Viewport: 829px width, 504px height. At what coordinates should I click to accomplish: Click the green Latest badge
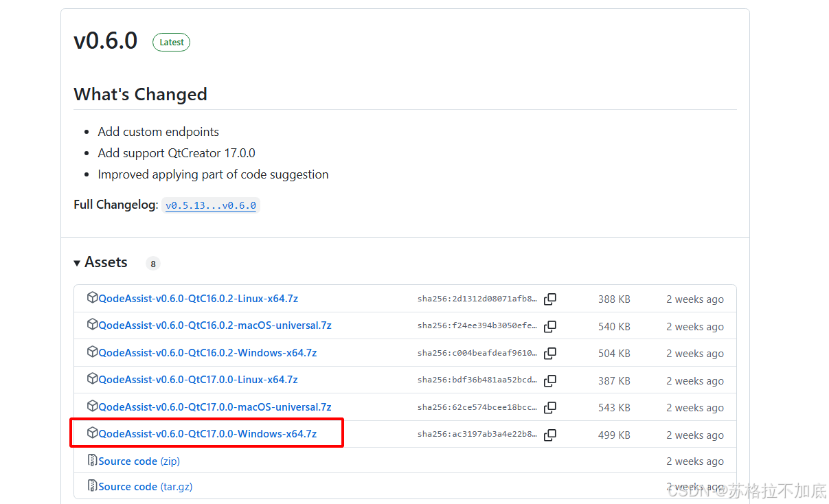171,43
